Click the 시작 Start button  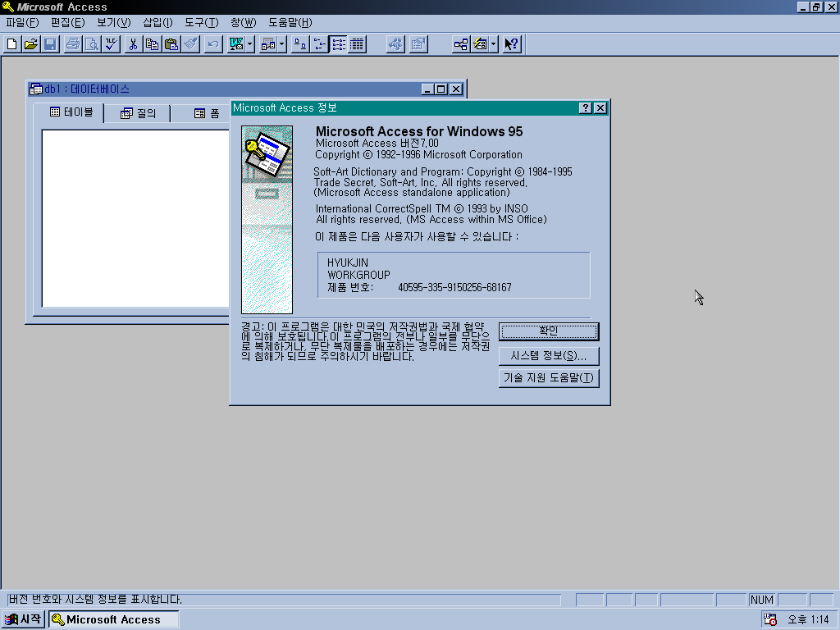(23, 619)
